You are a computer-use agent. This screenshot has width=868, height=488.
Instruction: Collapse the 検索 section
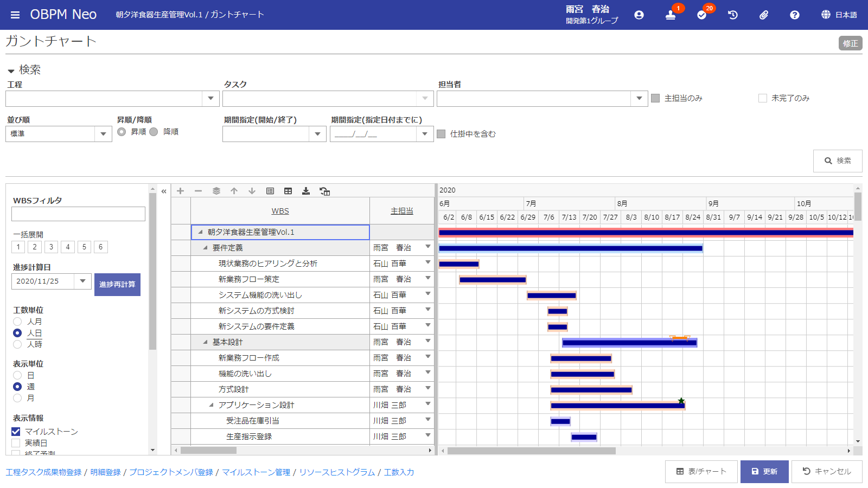tap(11, 71)
